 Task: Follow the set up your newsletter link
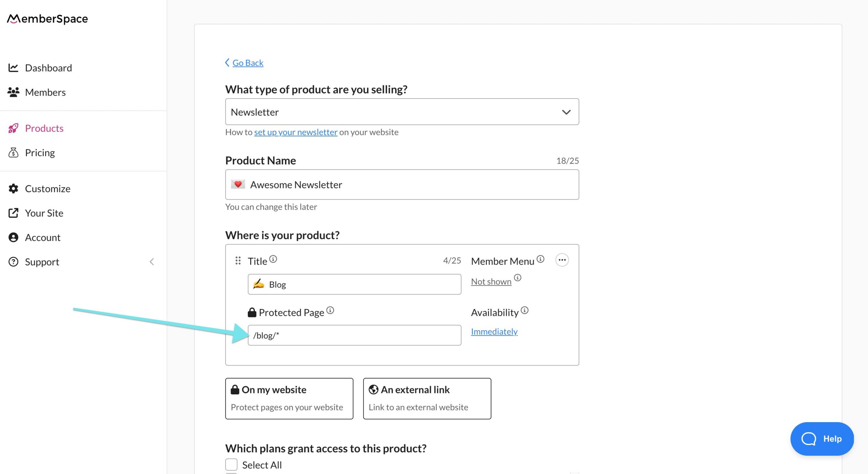tap(296, 132)
